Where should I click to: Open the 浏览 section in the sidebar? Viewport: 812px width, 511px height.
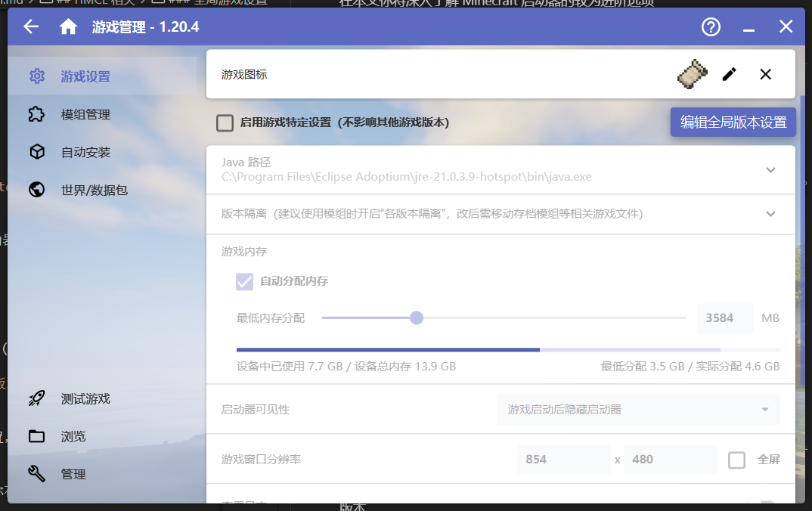[x=36, y=436]
